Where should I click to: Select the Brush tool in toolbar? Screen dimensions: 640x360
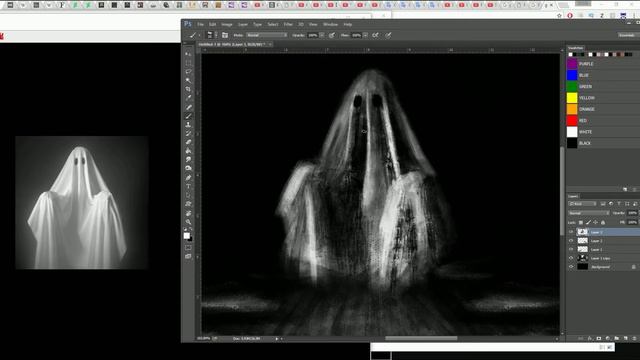point(188,116)
